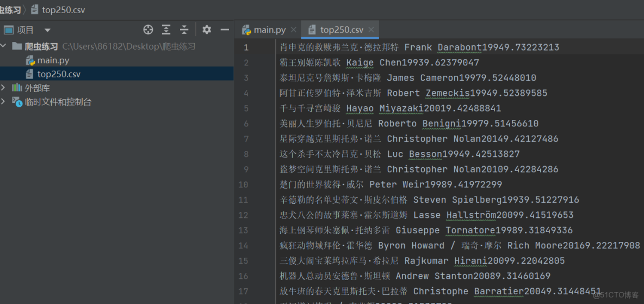Select the 爬虫练习 project root row

click(x=116, y=46)
